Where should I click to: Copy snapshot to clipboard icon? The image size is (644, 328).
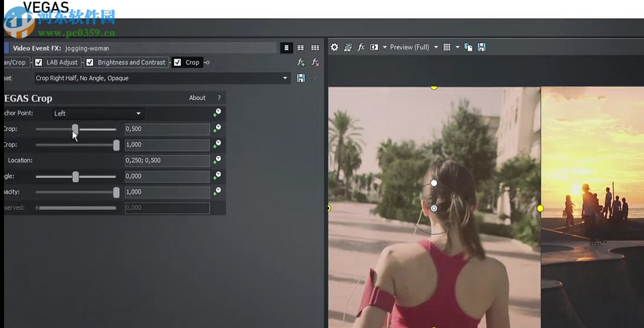(468, 47)
